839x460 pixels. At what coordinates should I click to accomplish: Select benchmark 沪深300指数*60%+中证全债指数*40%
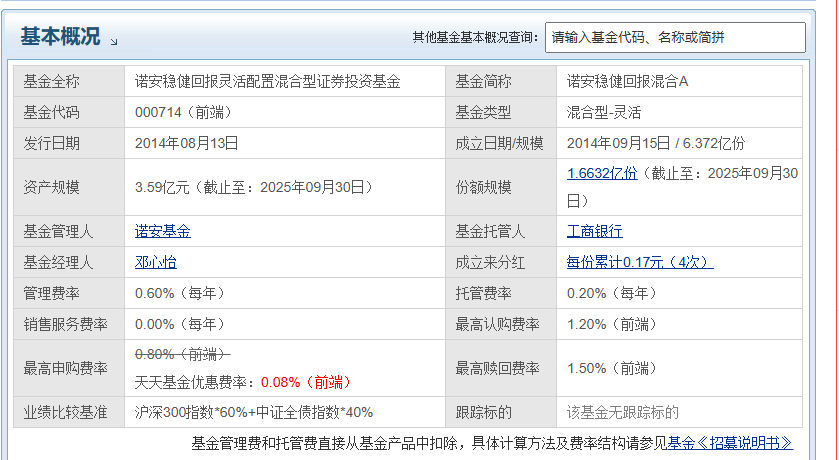(x=254, y=412)
